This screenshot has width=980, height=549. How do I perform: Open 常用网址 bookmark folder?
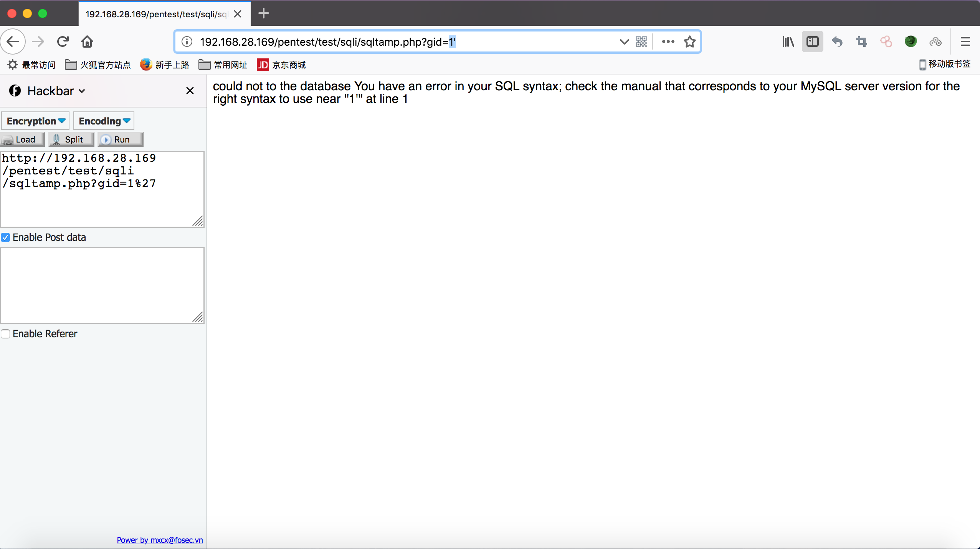pos(223,65)
